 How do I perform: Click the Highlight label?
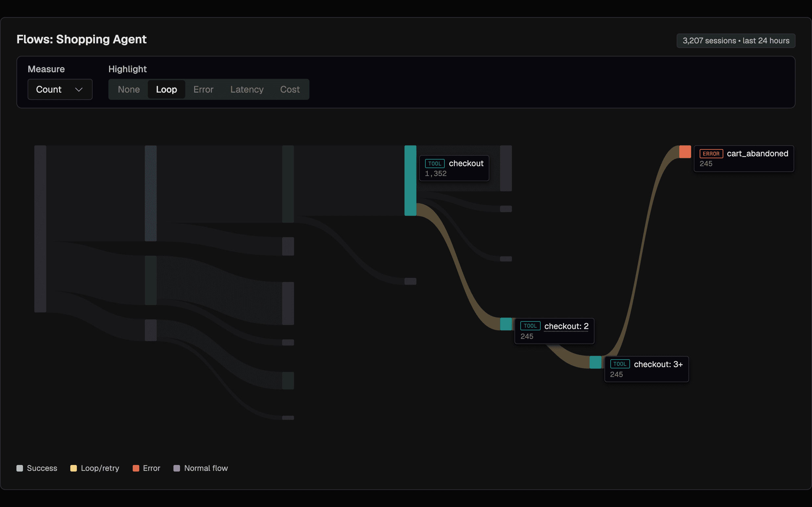(127, 69)
